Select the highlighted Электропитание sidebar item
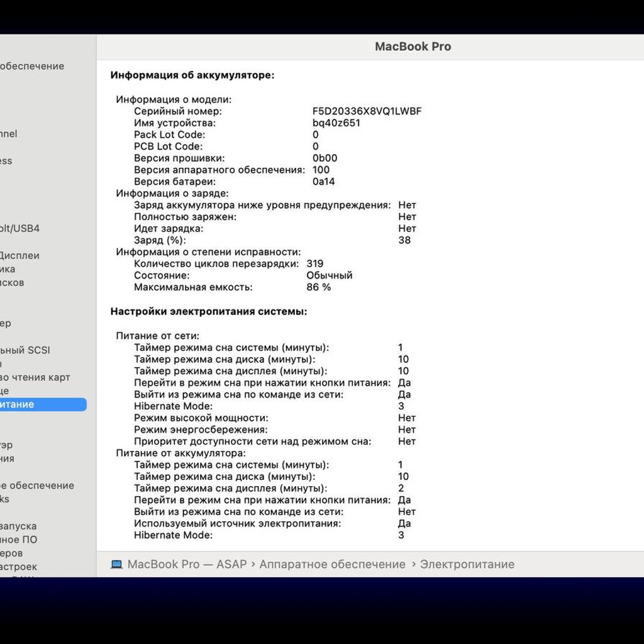644x644 pixels. coord(42,404)
